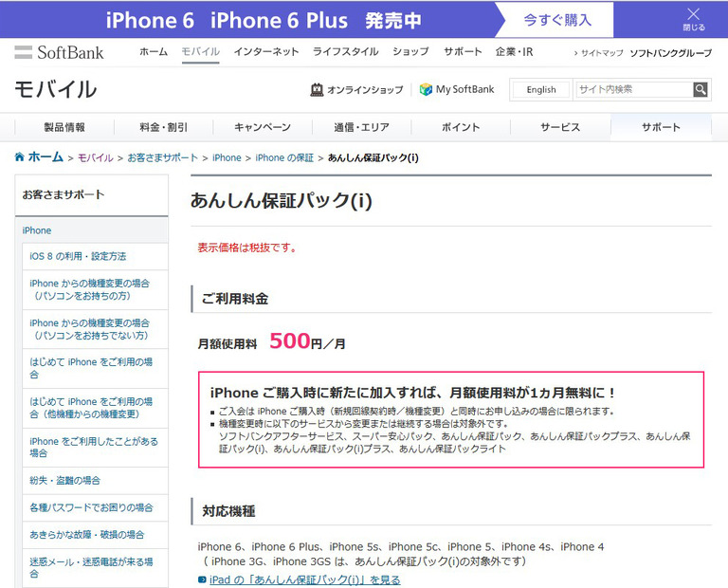Open 各種パスワードでお困りの場合 sidebar link

95,507
